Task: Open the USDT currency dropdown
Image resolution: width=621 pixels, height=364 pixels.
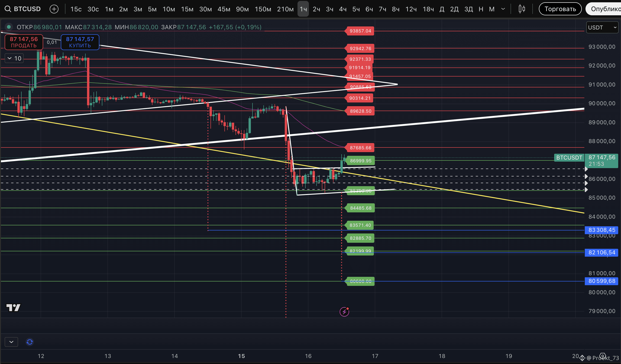Action: coord(602,27)
